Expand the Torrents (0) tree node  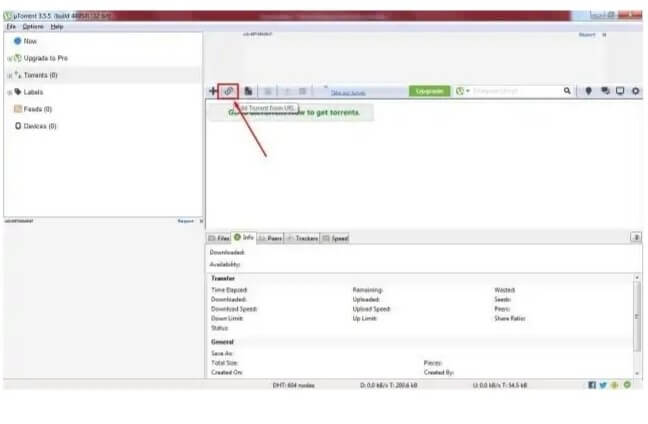tap(10, 76)
